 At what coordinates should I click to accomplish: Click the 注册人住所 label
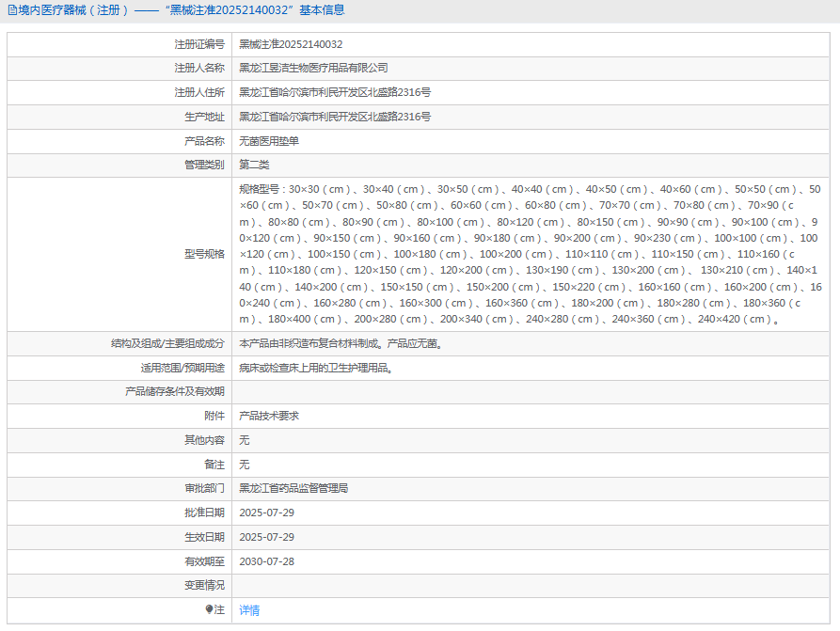pyautogui.click(x=199, y=92)
